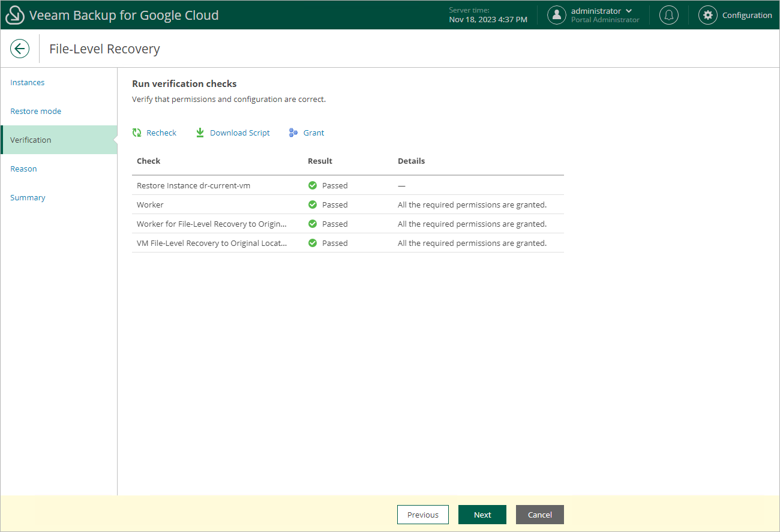
Task: Click the Cancel button
Action: pyautogui.click(x=540, y=515)
